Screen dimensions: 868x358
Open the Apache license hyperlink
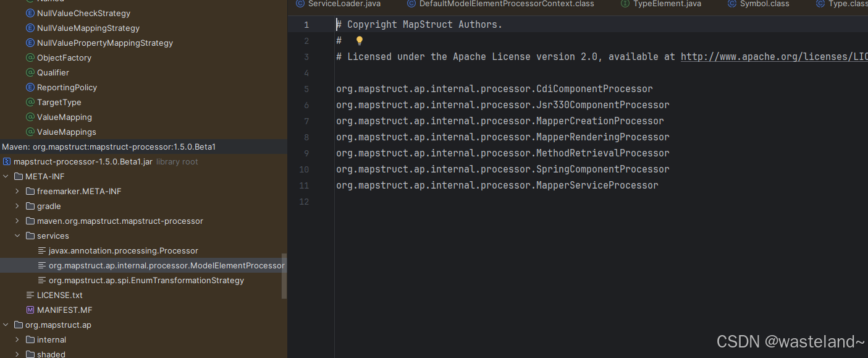[774, 57]
